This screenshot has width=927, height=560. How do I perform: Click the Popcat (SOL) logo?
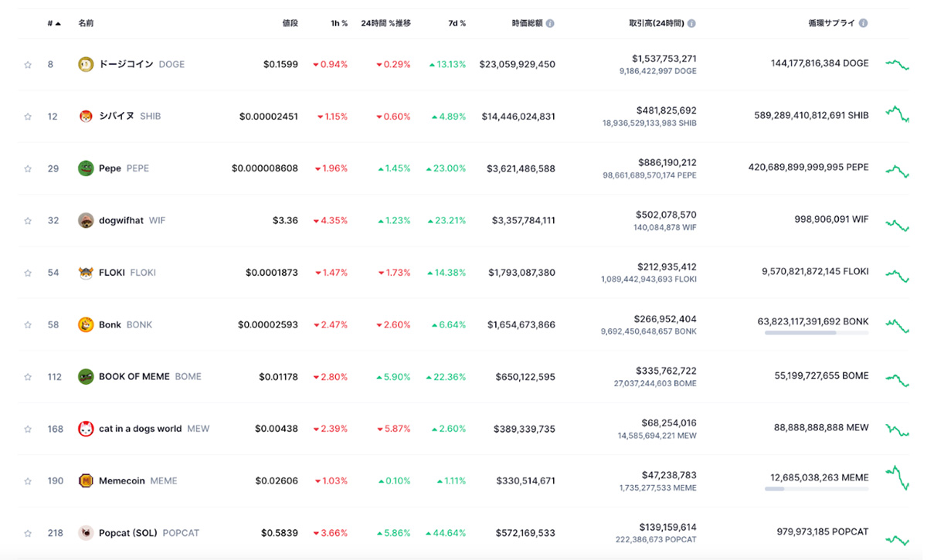86,533
